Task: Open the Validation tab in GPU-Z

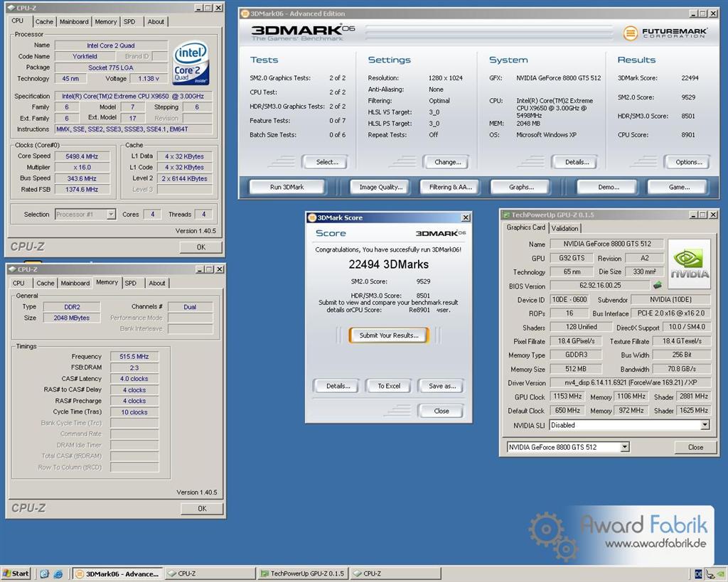Action: click(565, 228)
